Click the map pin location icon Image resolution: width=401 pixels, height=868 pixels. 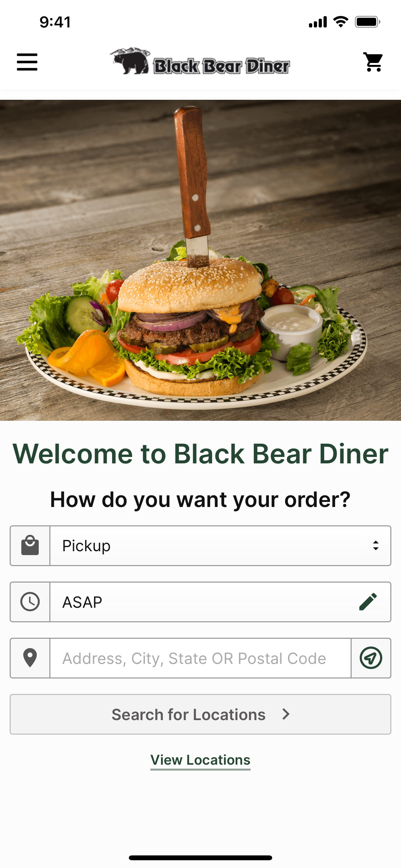pos(30,658)
